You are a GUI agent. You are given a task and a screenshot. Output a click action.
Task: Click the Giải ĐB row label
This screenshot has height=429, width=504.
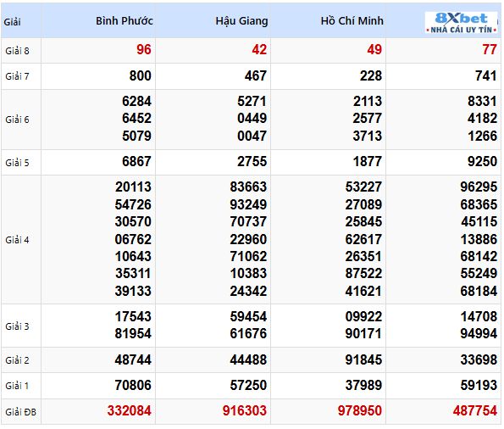pos(20,412)
